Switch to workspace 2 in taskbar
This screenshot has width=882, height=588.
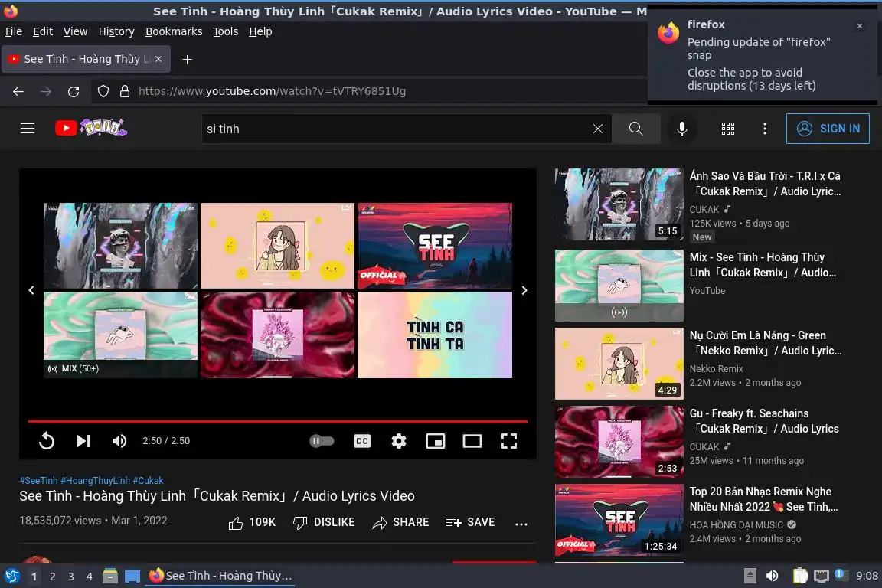(x=52, y=577)
